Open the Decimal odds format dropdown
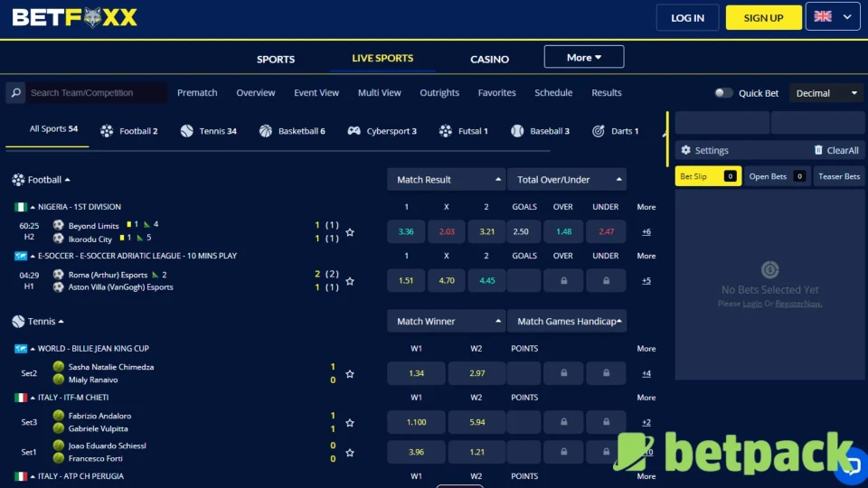Viewport: 868px width, 488px height. [x=826, y=93]
